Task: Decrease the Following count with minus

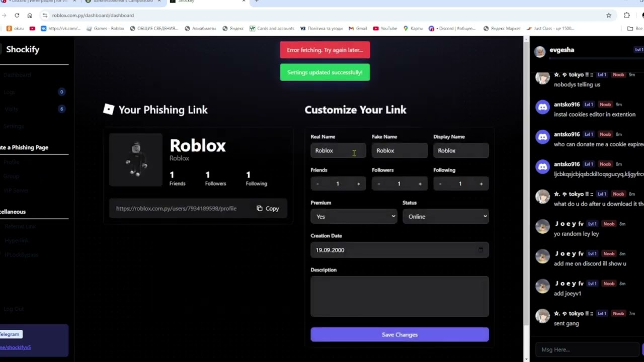Action: pos(440,184)
